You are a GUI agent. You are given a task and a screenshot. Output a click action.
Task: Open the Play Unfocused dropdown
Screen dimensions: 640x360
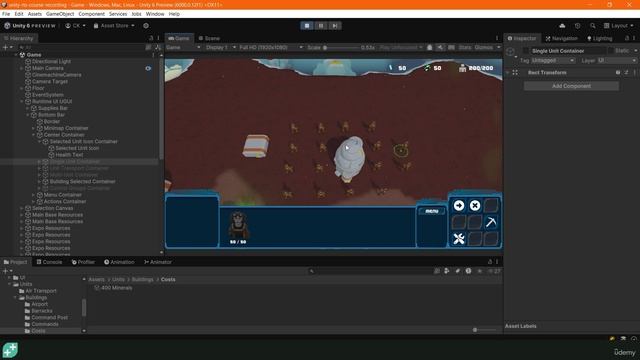401,47
